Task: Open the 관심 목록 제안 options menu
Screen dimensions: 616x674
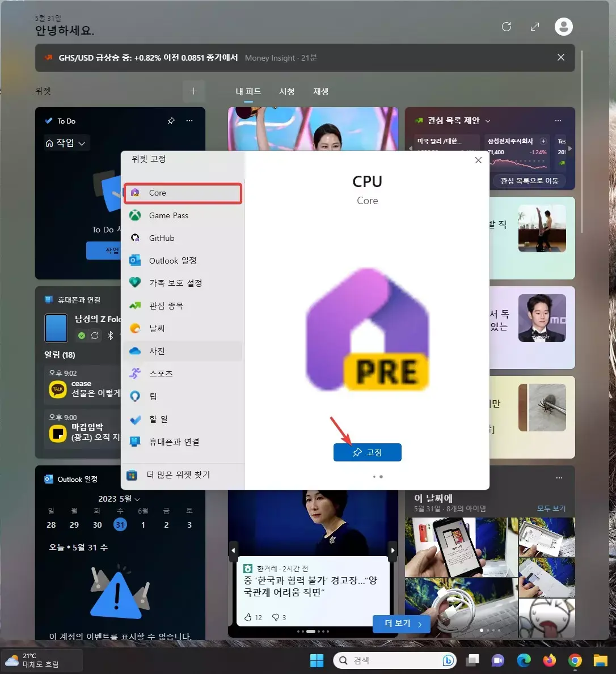Action: [558, 120]
